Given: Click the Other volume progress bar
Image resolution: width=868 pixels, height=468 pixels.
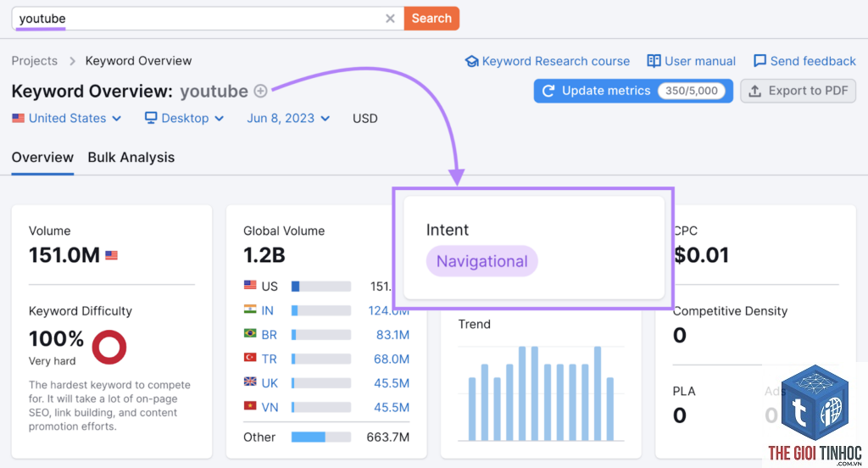Looking at the screenshot, I should tap(321, 437).
